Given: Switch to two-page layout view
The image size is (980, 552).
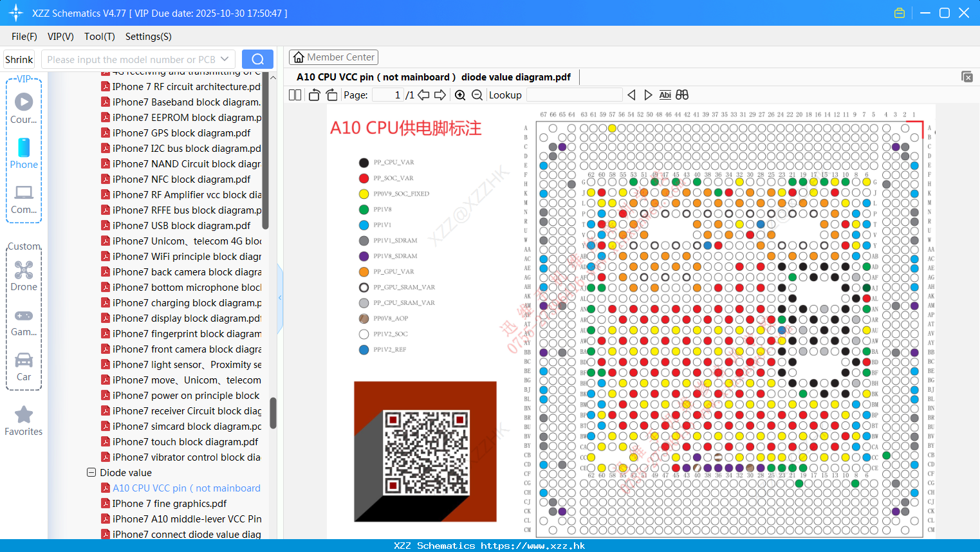Looking at the screenshot, I should coord(295,95).
